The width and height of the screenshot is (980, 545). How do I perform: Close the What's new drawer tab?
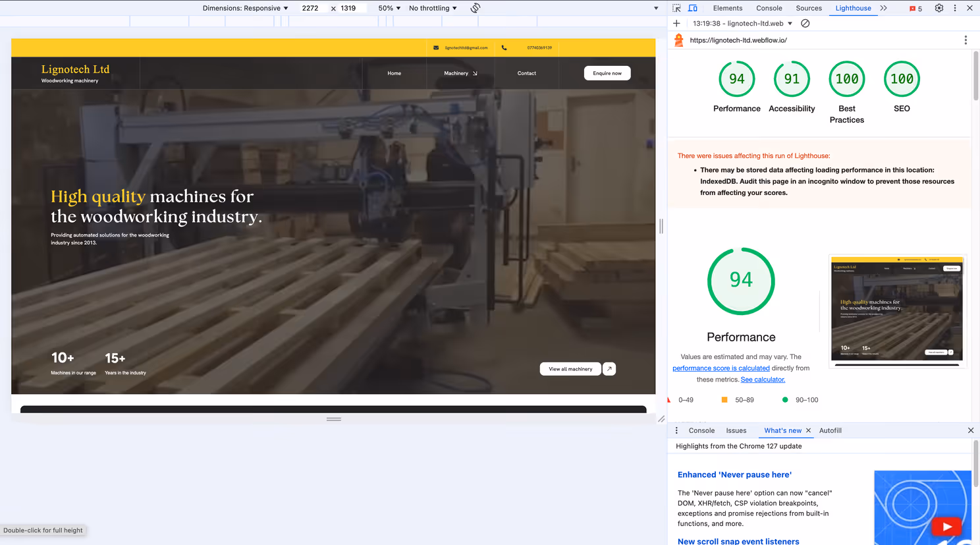pyautogui.click(x=808, y=430)
